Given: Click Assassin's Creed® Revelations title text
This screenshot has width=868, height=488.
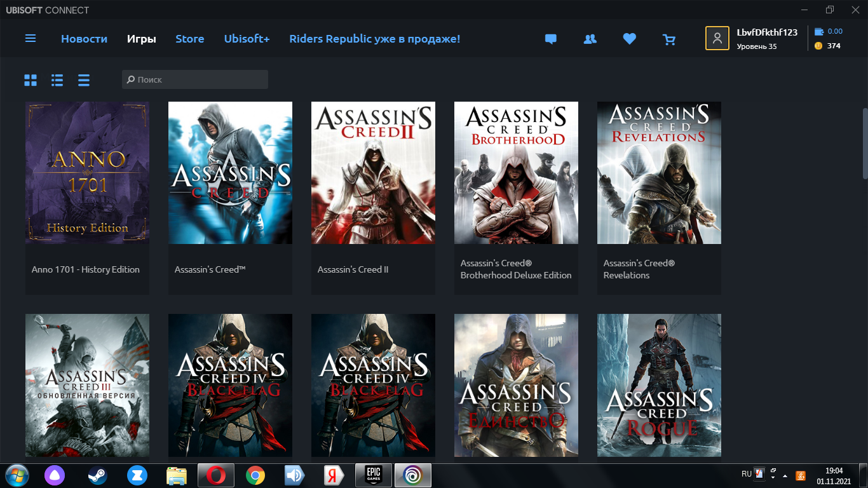Looking at the screenshot, I should click(x=639, y=269).
